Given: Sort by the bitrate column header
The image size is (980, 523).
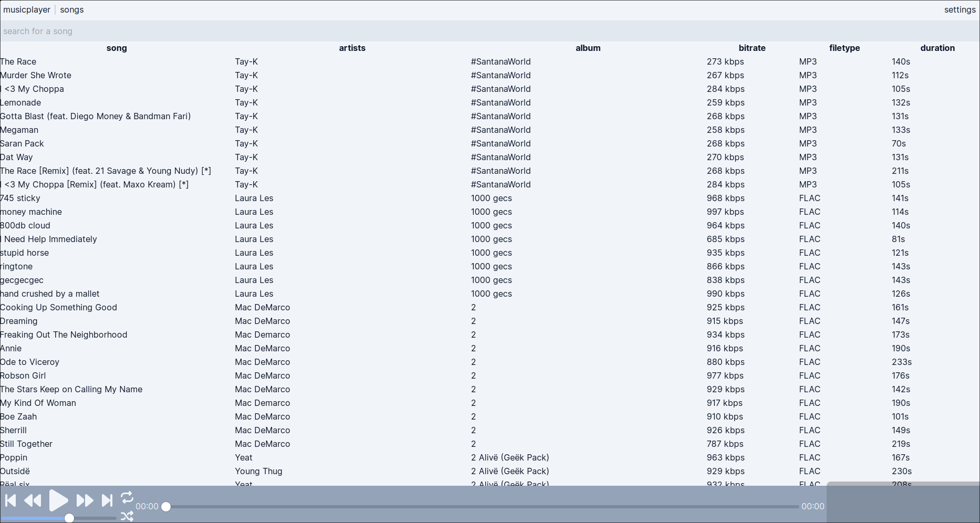Looking at the screenshot, I should tap(752, 48).
